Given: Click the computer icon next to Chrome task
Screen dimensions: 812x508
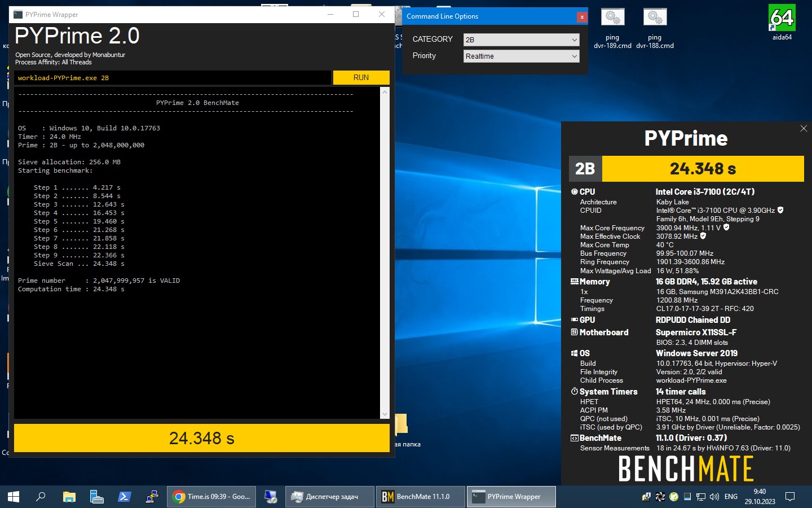Looking at the screenshot, I should (x=271, y=497).
